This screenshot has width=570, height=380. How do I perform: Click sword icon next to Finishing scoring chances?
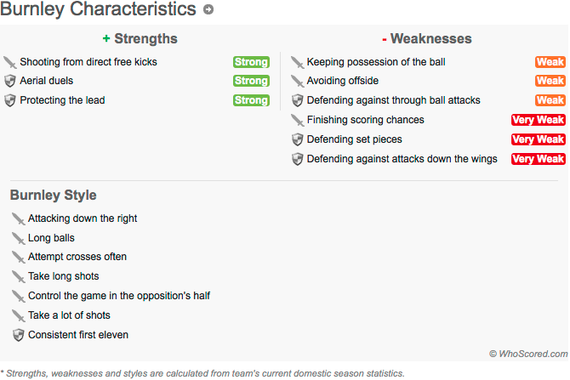(297, 120)
